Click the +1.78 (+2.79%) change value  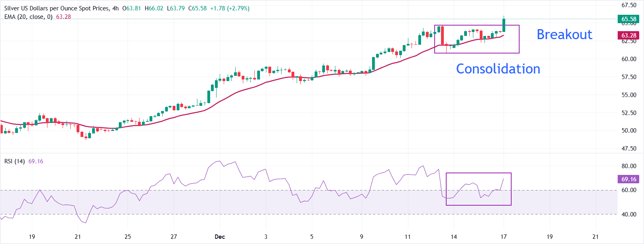pyautogui.click(x=230, y=8)
